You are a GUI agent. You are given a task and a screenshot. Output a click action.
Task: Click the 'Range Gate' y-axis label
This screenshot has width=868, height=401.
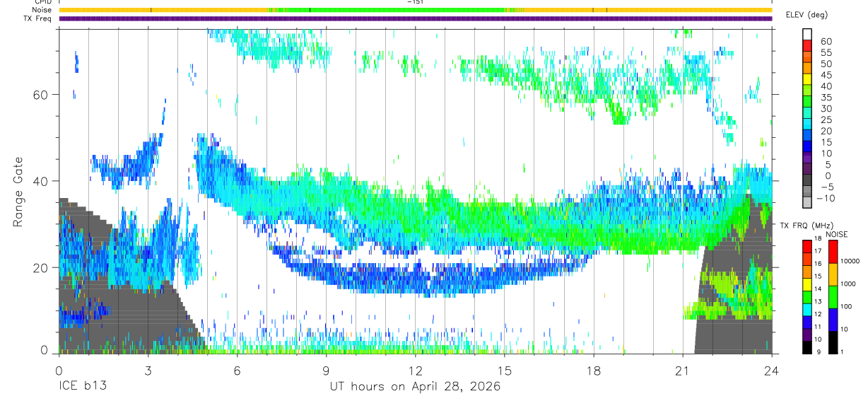(x=19, y=192)
